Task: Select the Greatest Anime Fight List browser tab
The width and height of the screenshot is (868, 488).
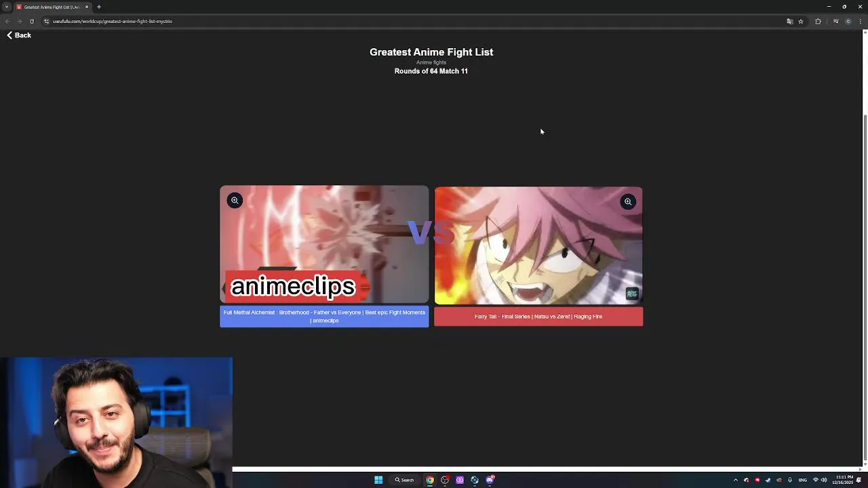Action: pyautogui.click(x=52, y=7)
